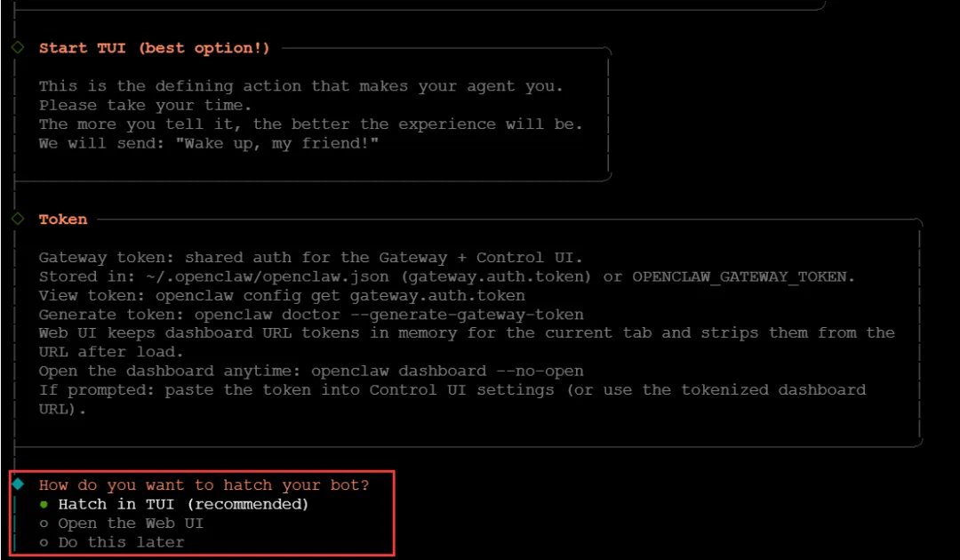The image size is (960, 560).
Task: Click the green diamond beside Token heading
Action: pos(18,219)
